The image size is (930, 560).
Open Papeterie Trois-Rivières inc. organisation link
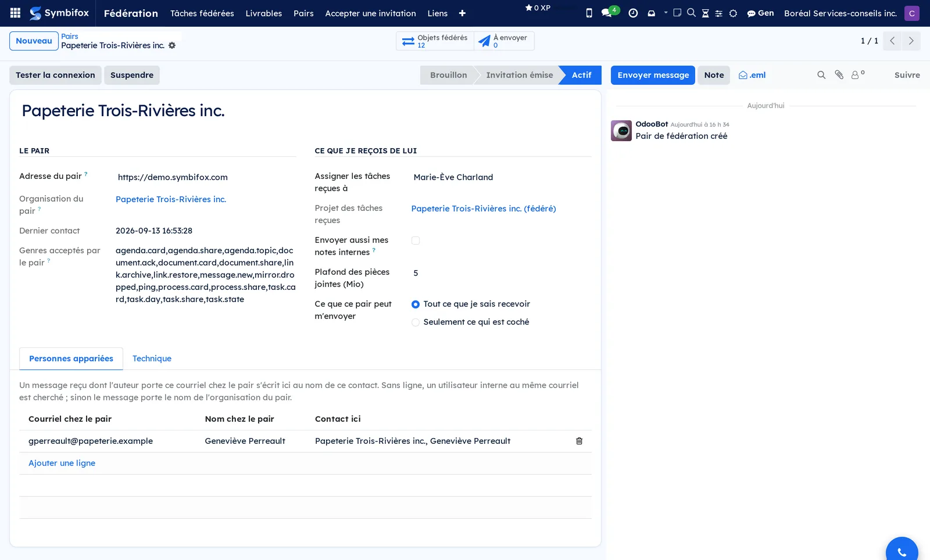pos(171,199)
